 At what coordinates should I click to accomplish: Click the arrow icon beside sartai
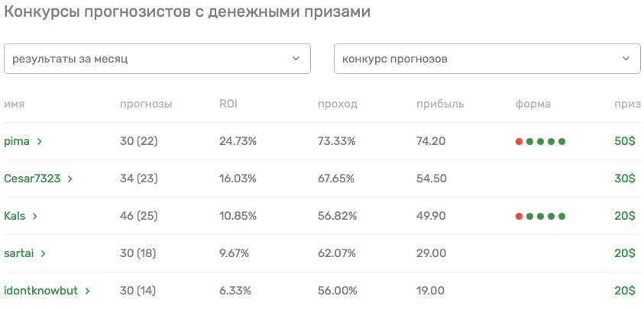pyautogui.click(x=43, y=253)
